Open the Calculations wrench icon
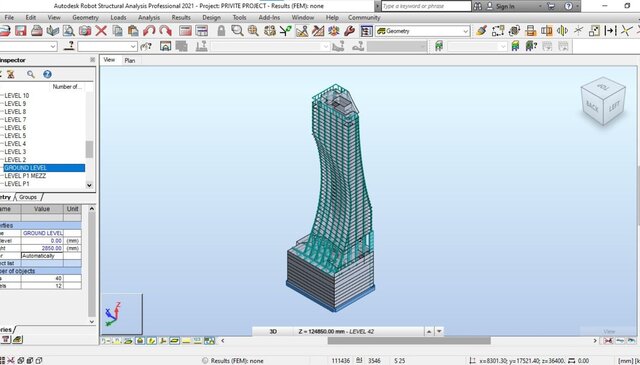 click(x=349, y=31)
